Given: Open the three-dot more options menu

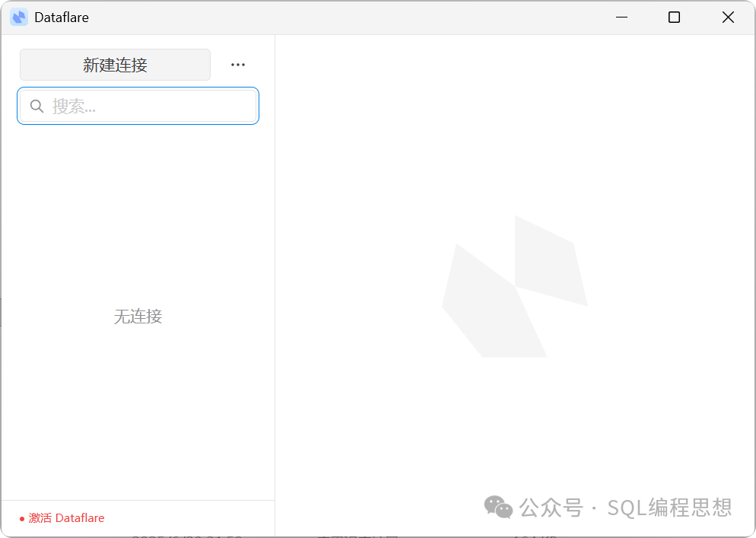Looking at the screenshot, I should pyautogui.click(x=238, y=65).
